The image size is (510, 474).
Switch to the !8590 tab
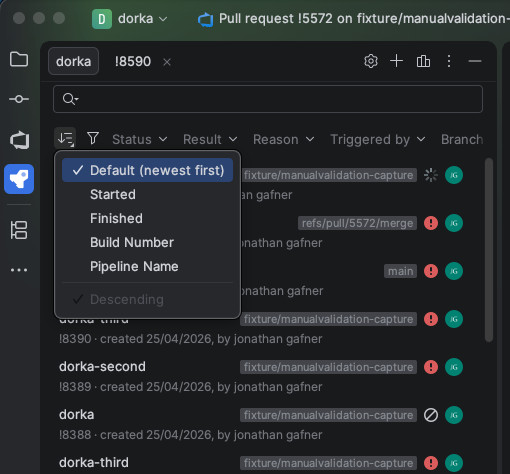pos(133,61)
